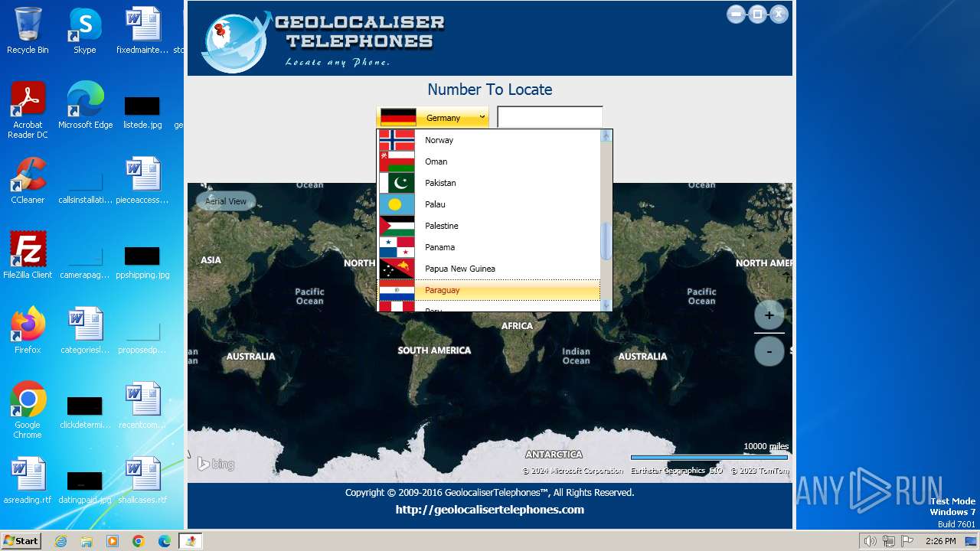
Task: Select Norway from the country list
Action: 489,140
